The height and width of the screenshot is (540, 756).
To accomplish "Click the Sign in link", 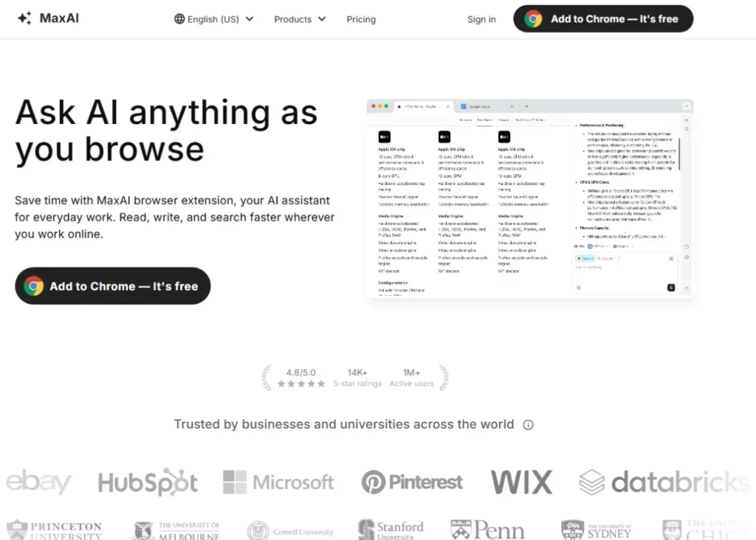I will (481, 19).
